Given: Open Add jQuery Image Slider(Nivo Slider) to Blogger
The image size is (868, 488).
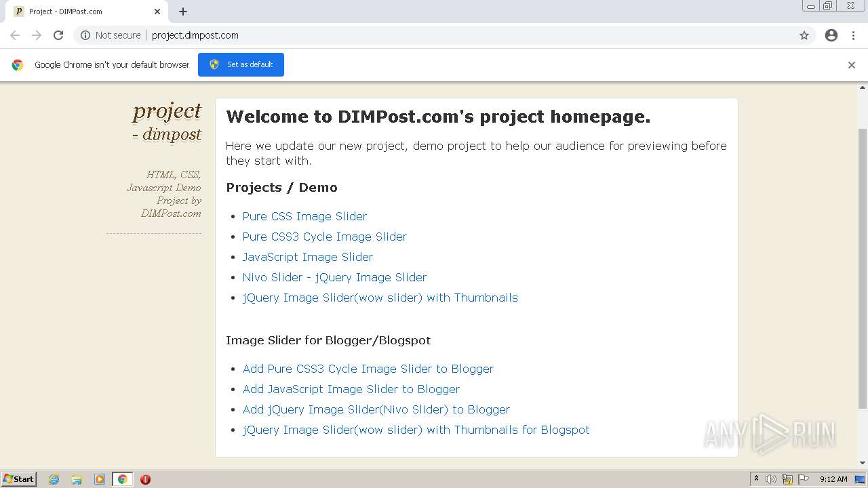Looking at the screenshot, I should coord(376,409).
